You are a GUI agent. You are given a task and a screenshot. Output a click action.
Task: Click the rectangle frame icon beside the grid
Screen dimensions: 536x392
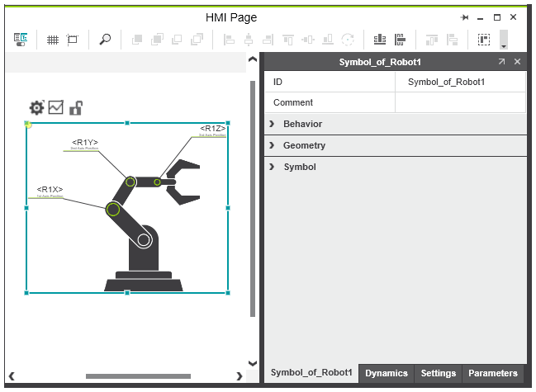pos(73,40)
